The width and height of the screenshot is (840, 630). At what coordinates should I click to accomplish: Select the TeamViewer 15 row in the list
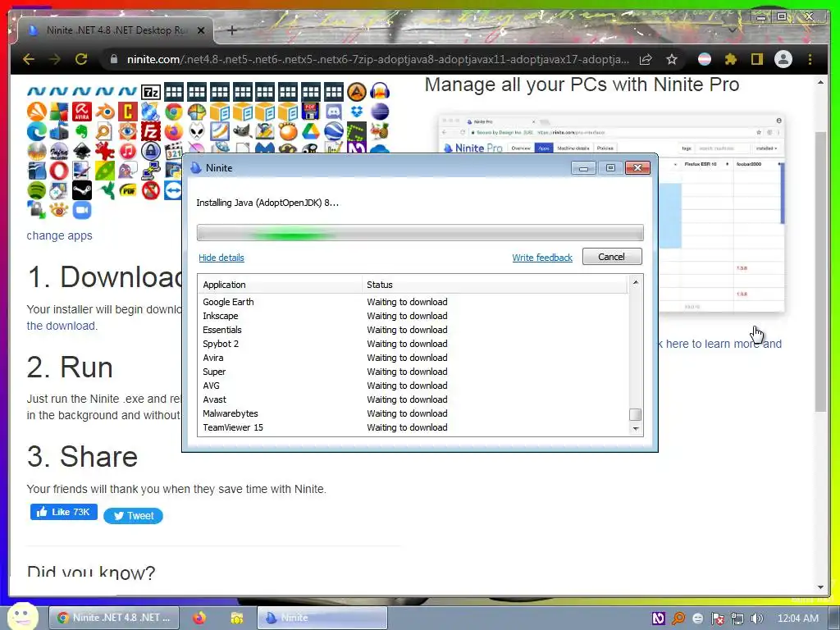click(413, 427)
